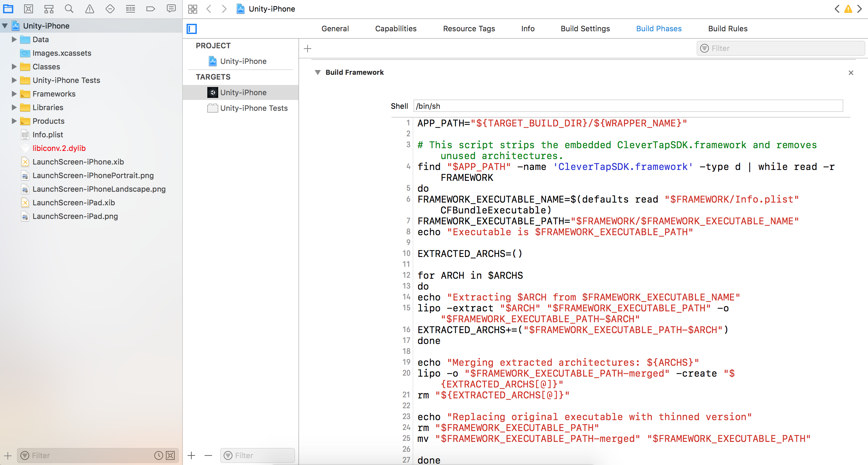Viewport: 868px width, 465px height.
Task: Jump to next issue arrow
Action: [x=860, y=9]
